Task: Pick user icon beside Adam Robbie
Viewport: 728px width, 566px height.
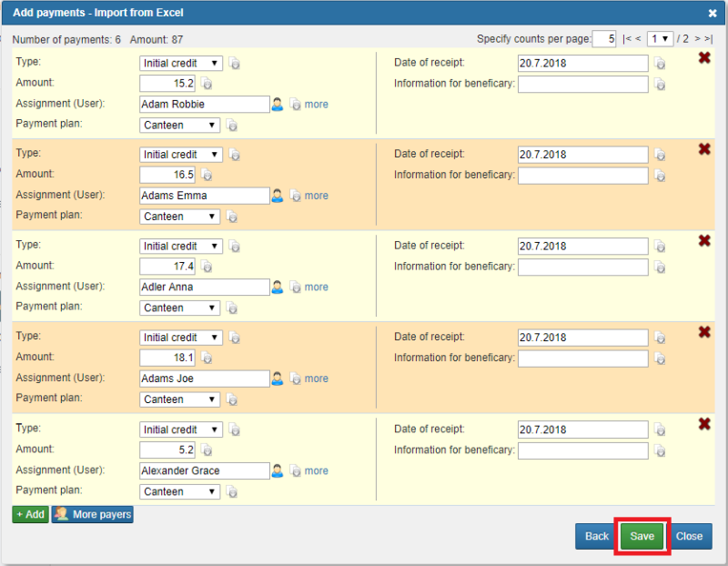Action: [x=278, y=104]
